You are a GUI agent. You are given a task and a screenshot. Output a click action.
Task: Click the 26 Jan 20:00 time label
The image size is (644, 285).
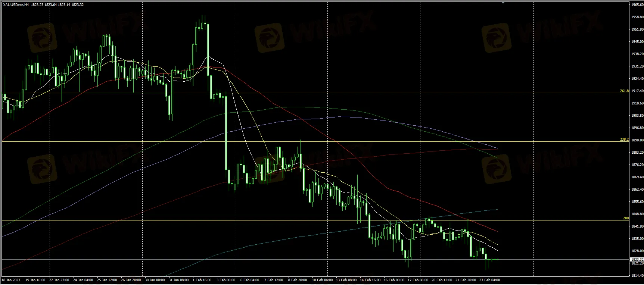pyautogui.click(x=131, y=280)
